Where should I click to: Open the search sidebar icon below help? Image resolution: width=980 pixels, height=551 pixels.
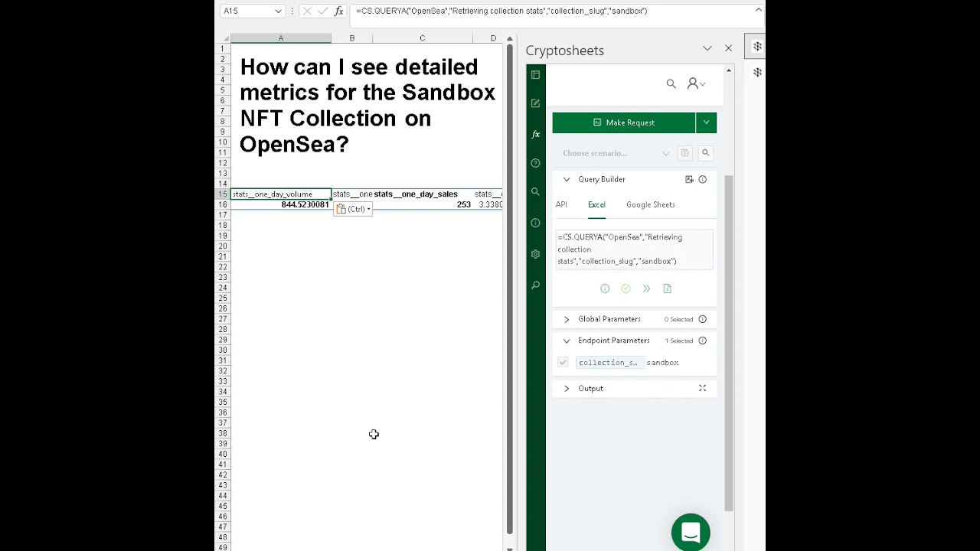pos(535,192)
